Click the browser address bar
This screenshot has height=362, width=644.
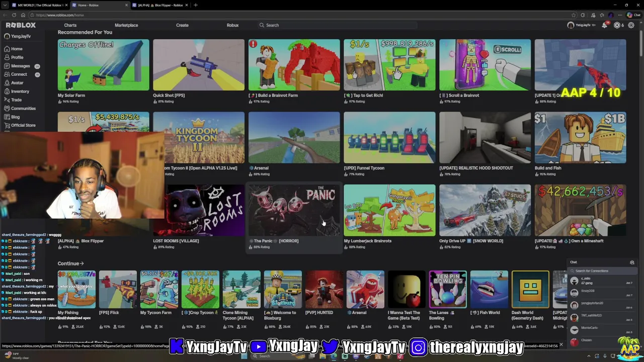(x=302, y=15)
